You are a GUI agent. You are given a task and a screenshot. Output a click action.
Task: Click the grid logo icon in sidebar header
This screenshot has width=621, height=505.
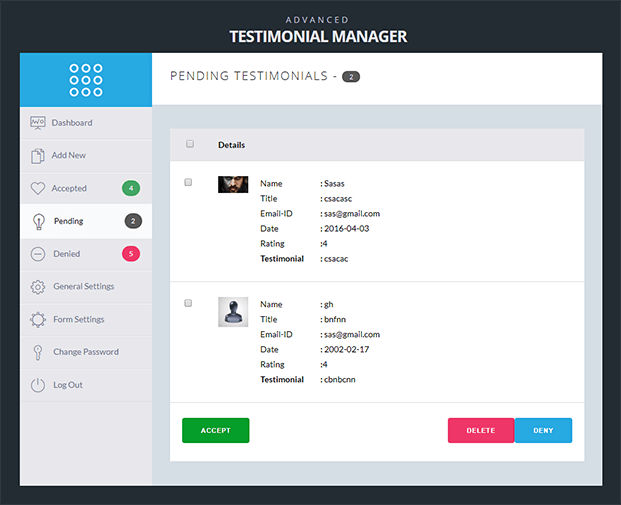[x=86, y=80]
